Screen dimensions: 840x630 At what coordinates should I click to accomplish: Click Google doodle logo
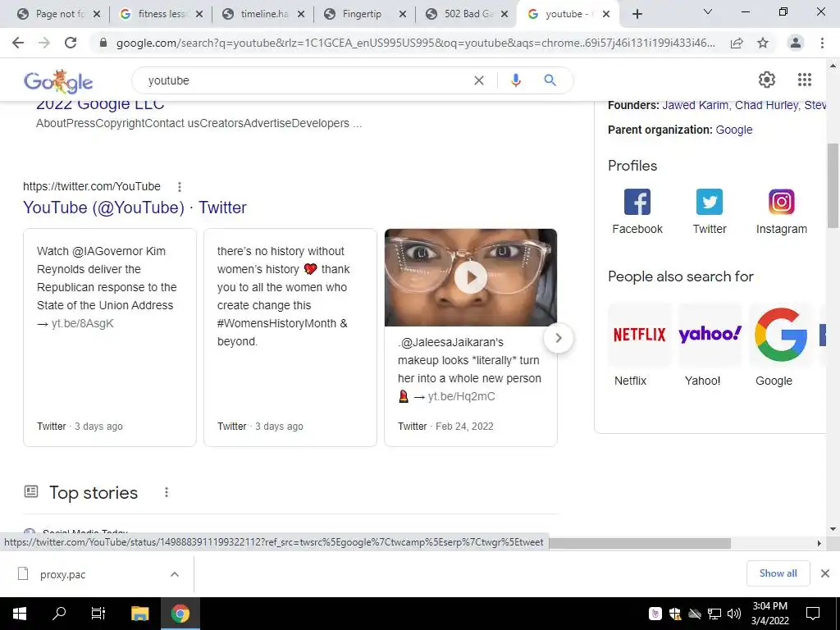point(58,81)
